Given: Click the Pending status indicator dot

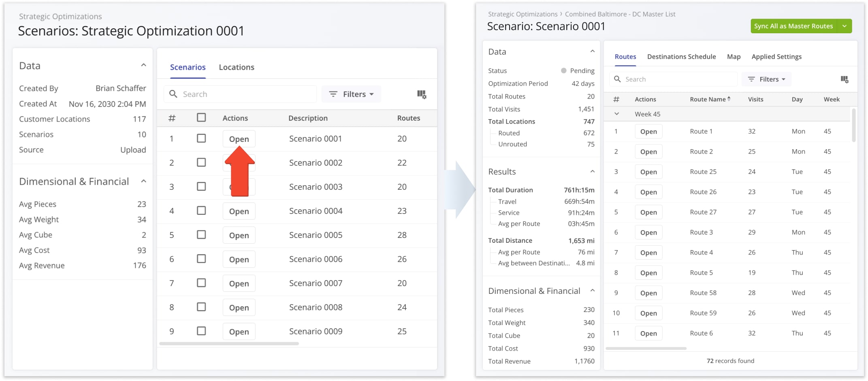Looking at the screenshot, I should point(563,70).
